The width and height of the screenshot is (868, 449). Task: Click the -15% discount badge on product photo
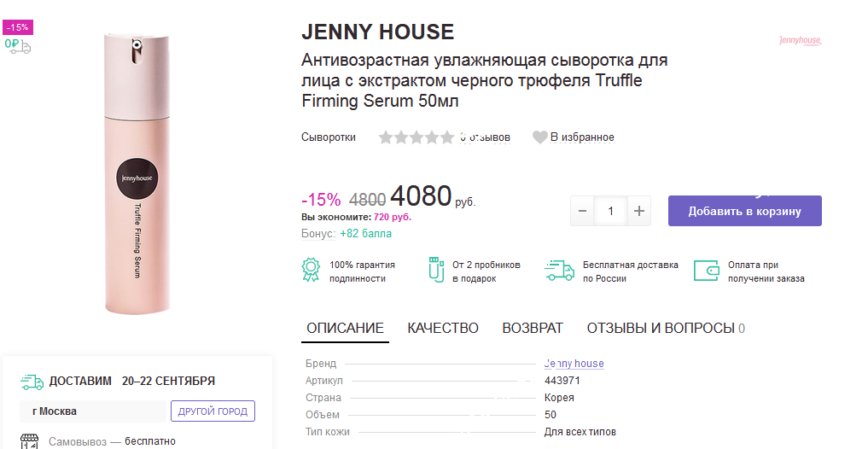18,27
